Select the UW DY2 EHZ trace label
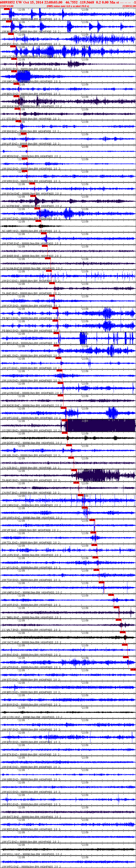Screen dimensions: 136x868 31,281
